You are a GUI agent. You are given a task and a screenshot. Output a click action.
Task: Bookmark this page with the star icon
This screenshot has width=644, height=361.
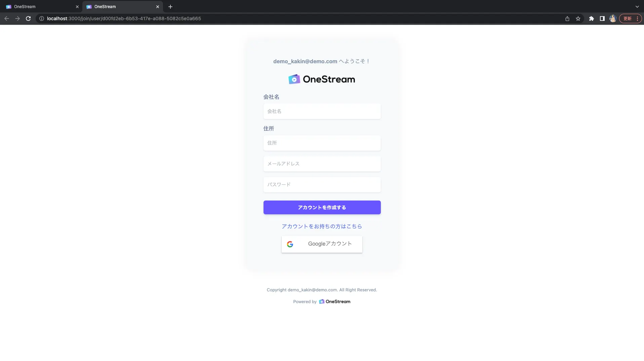[578, 19]
